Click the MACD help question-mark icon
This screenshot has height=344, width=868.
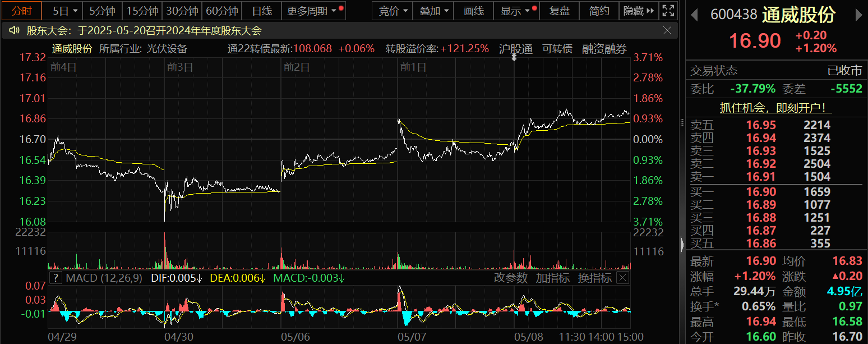(x=56, y=278)
